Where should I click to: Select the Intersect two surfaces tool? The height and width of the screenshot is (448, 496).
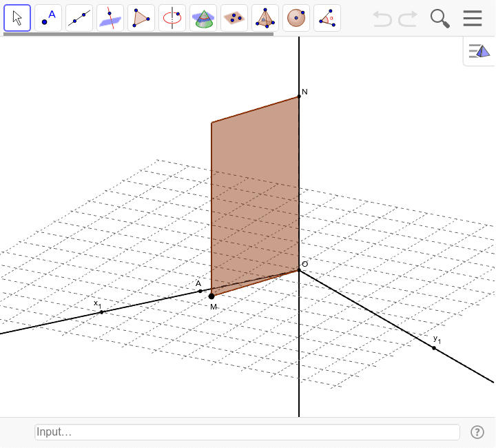203,18
